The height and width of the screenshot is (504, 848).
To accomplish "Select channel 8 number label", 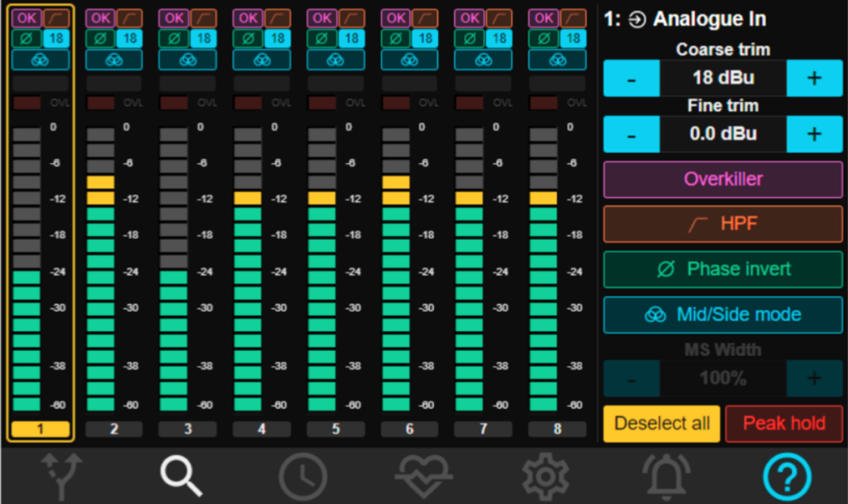I will click(x=556, y=430).
